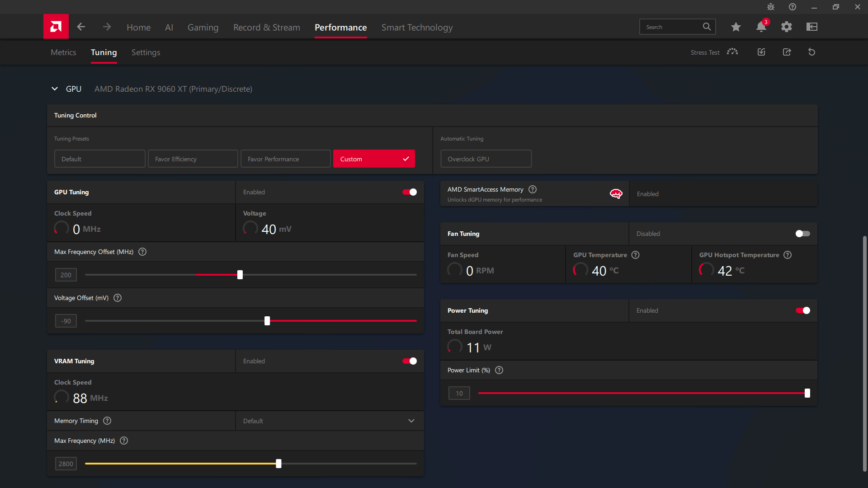The image size is (868, 488).
Task: Toggle the Power Tuning switch
Action: pyautogui.click(x=802, y=310)
